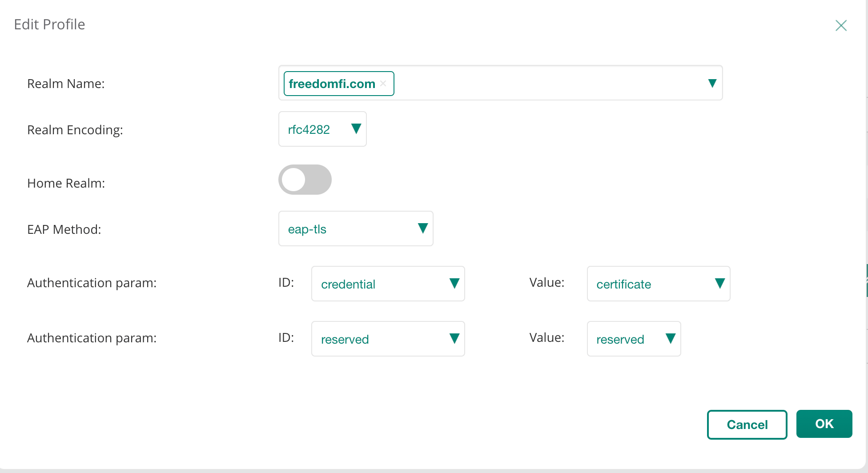Expand the Realm Name dropdown arrow
This screenshot has height=473, width=868.
pyautogui.click(x=712, y=83)
